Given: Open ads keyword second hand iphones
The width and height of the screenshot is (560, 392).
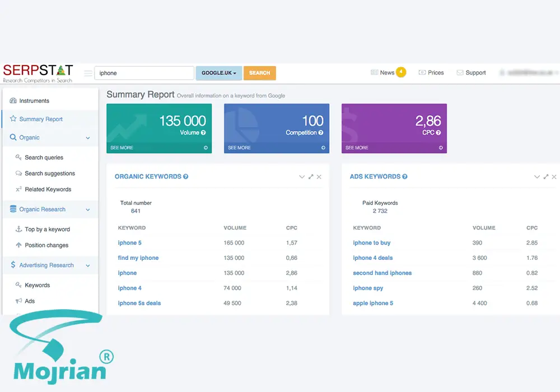Looking at the screenshot, I should (382, 273).
